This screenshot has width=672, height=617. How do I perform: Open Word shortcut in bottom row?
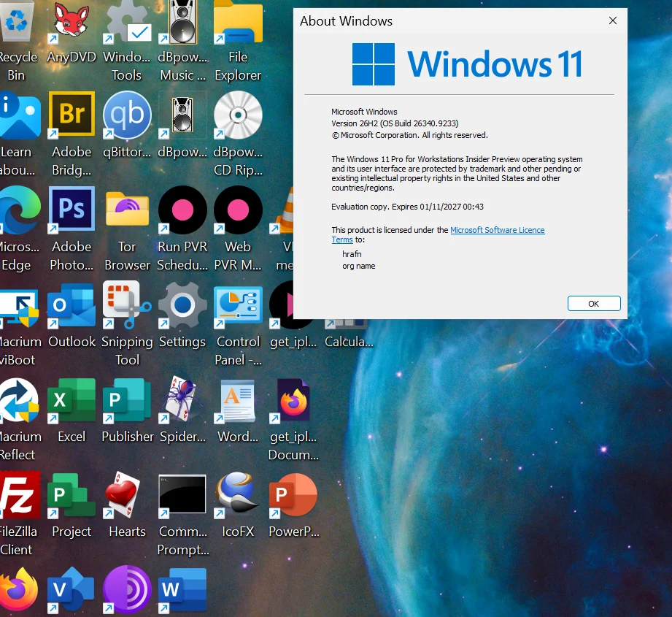coord(182,589)
